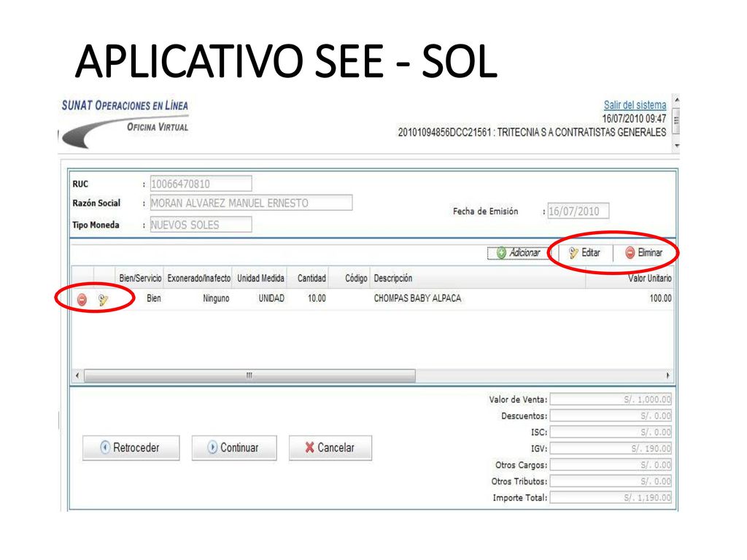
Task: Click the Salir del sistema link
Action: (x=635, y=105)
